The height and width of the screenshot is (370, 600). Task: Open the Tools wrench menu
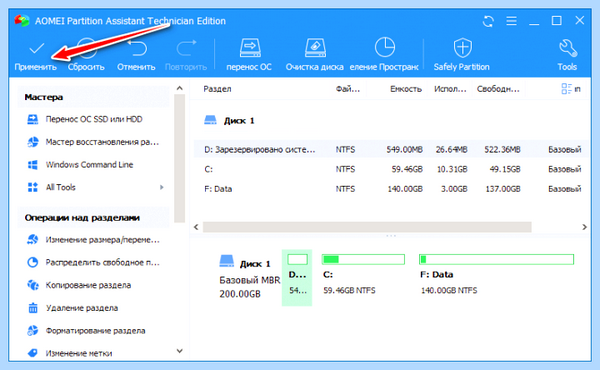click(x=567, y=55)
